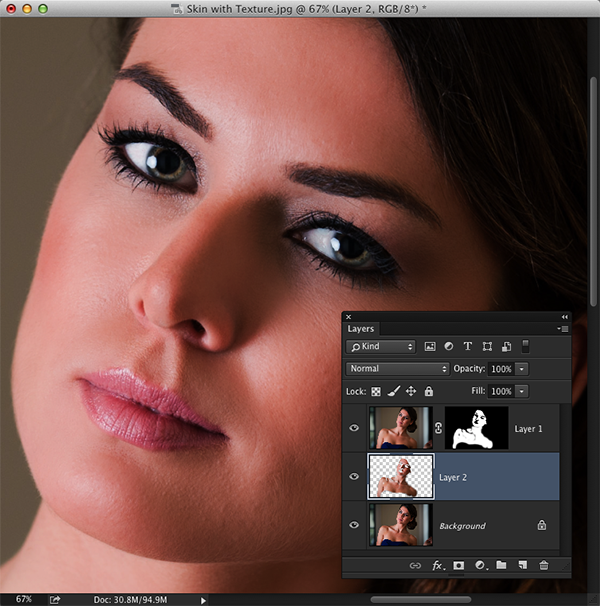Viewport: 600px width, 606px height.
Task: Create new adjustment layer icon
Action: point(480,566)
